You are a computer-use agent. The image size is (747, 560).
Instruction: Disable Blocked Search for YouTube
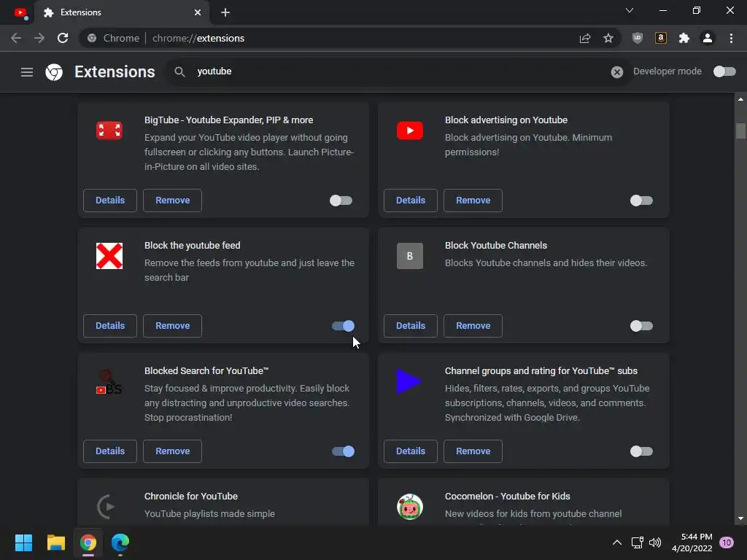coord(343,451)
